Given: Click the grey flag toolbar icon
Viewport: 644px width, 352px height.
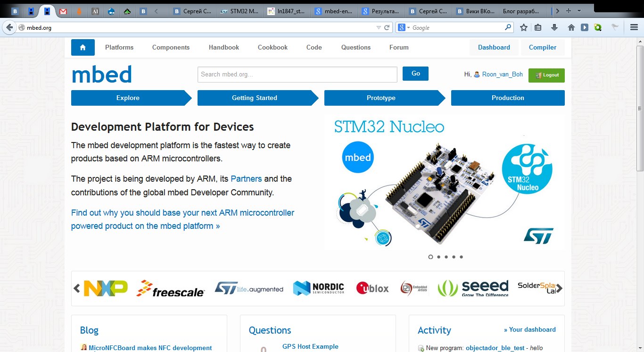Looking at the screenshot, I should tap(615, 27).
